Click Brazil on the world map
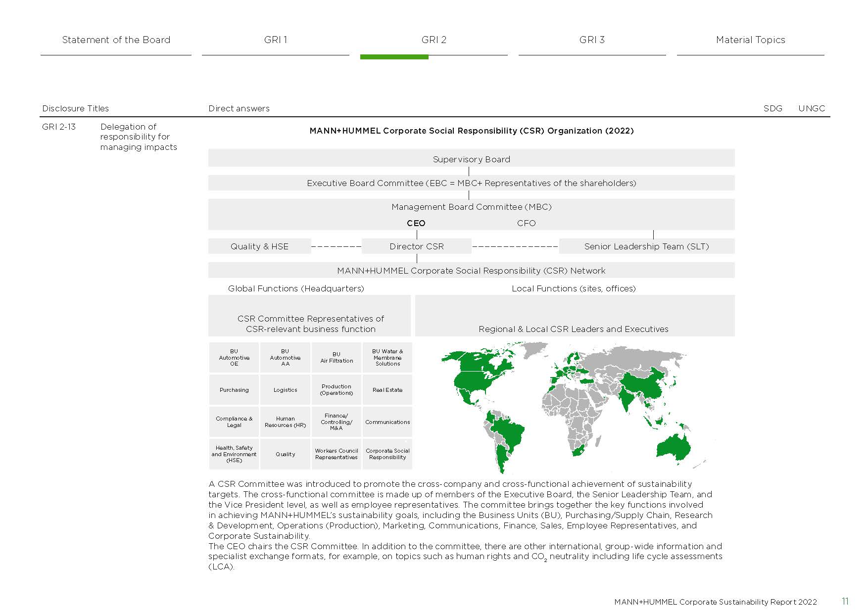The image size is (868, 614). point(510,433)
